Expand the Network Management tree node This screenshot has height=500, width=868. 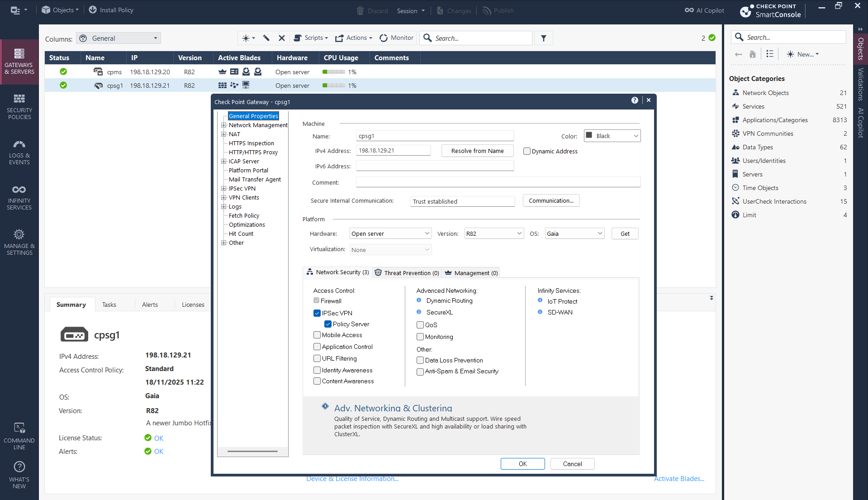[x=223, y=125]
